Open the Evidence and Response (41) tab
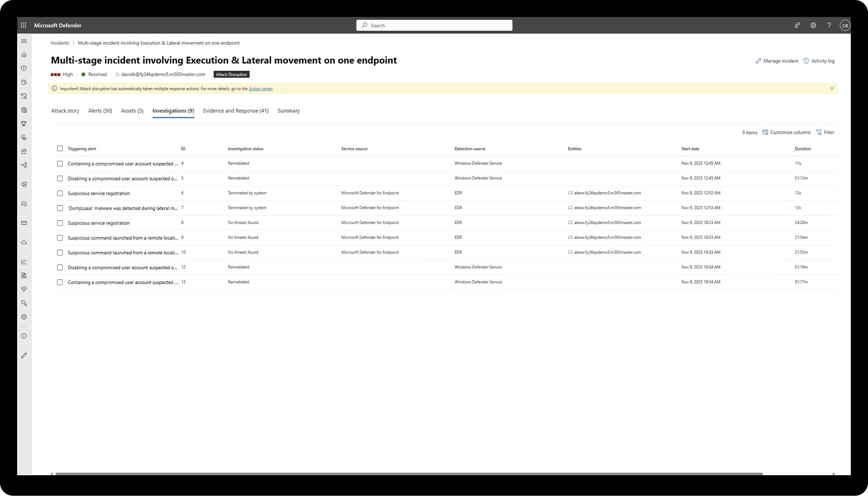Screen dimensions: 868x496 pyautogui.click(x=236, y=110)
